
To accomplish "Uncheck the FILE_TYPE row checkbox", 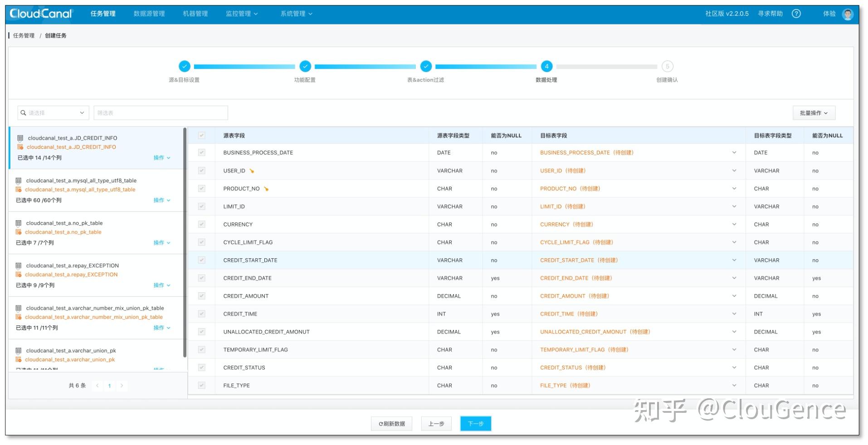I will [x=201, y=385].
